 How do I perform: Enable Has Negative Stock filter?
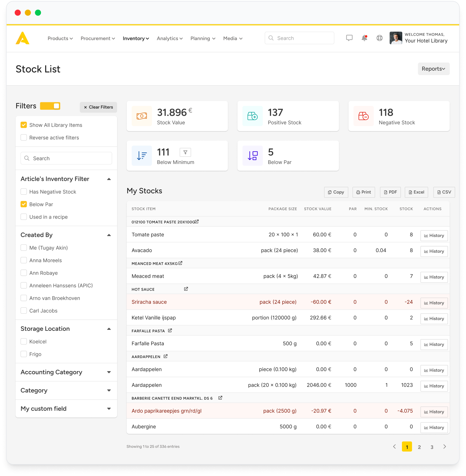click(x=24, y=192)
